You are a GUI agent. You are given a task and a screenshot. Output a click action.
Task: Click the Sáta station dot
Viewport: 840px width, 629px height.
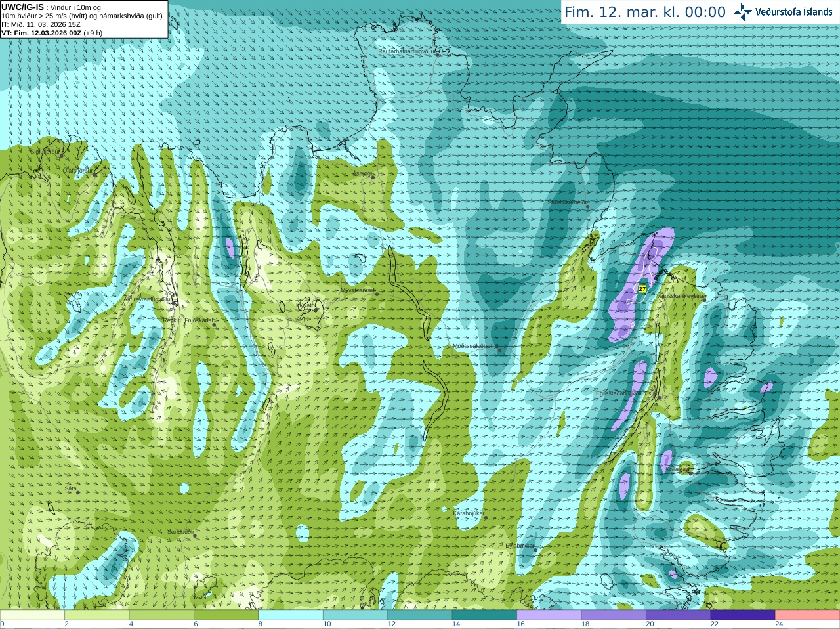pos(78,492)
